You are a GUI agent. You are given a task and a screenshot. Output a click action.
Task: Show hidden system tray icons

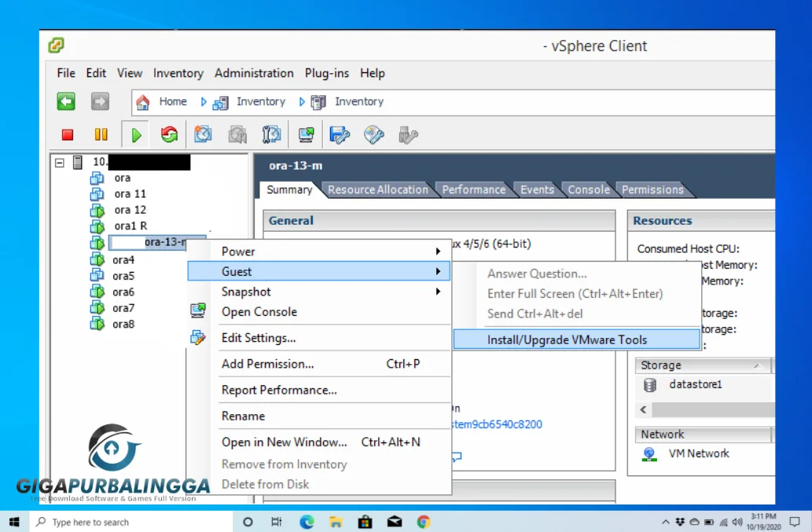tap(666, 522)
